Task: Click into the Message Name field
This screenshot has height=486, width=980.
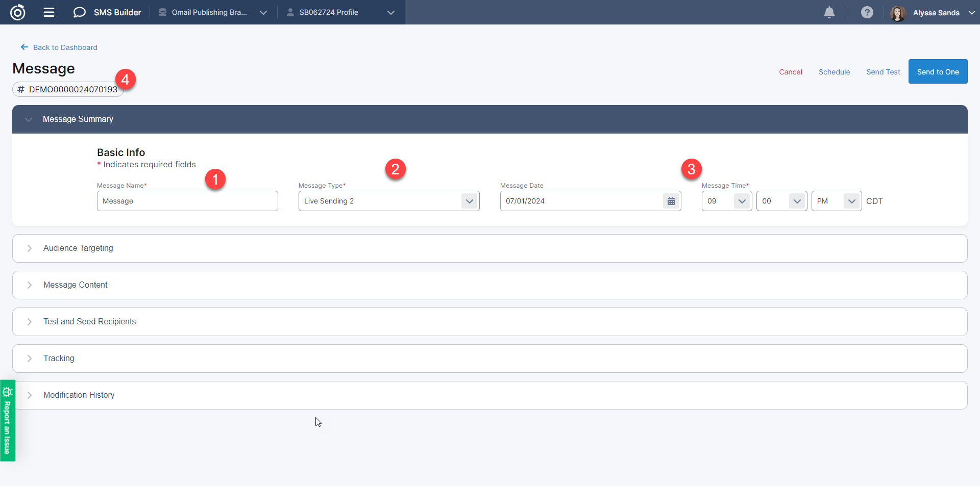Action: pyautogui.click(x=187, y=201)
